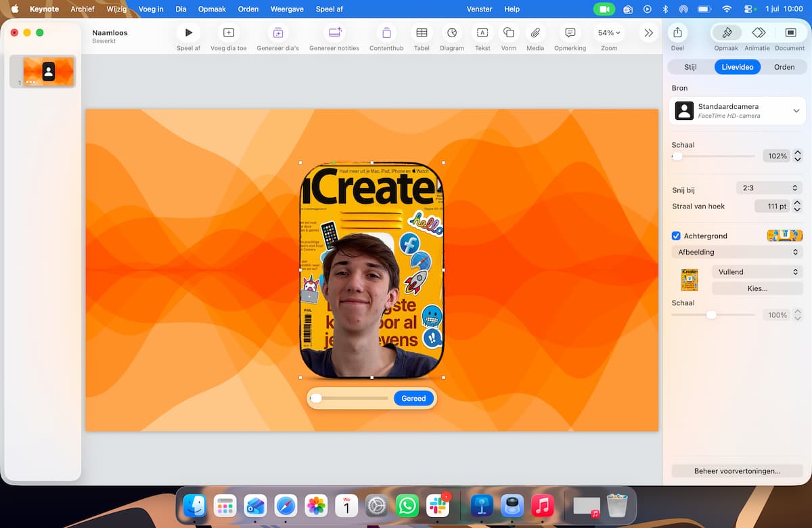This screenshot has width=812, height=528.
Task: Open the Bron Standaardcamera dropdown
Action: (x=738, y=110)
